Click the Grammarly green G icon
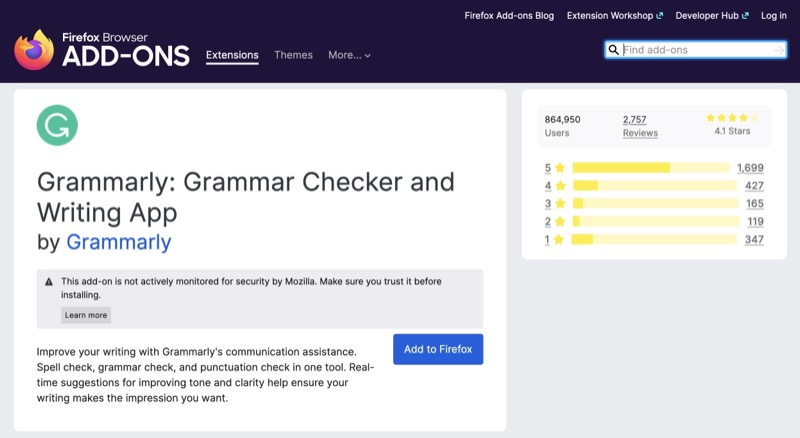 click(57, 126)
